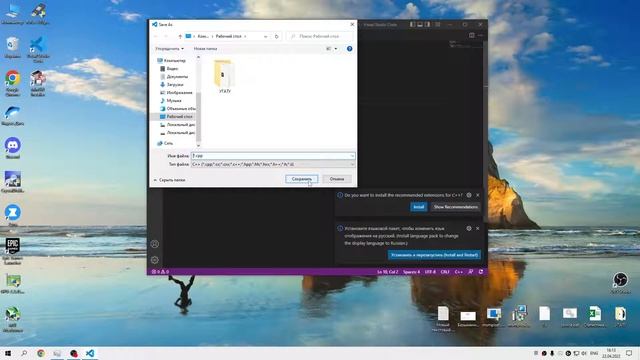Open the file name history dropdown arrow
The image size is (640, 360).
tap(352, 156)
